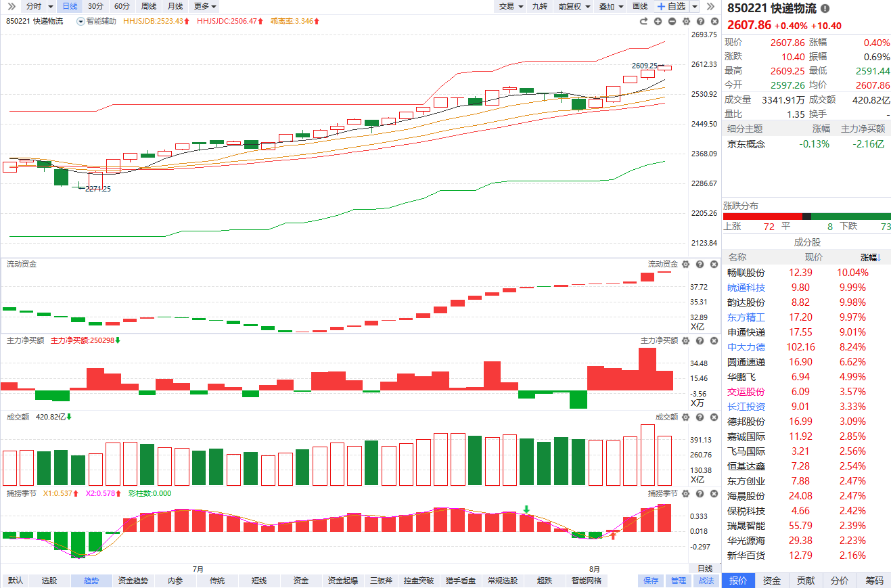This screenshot has height=588, width=891.
Task: Open 流动资金 panel help icon
Action: 700,265
